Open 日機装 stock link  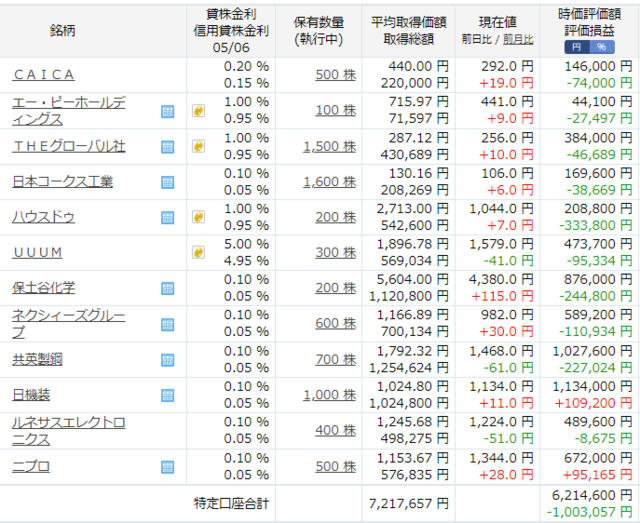pos(31,395)
